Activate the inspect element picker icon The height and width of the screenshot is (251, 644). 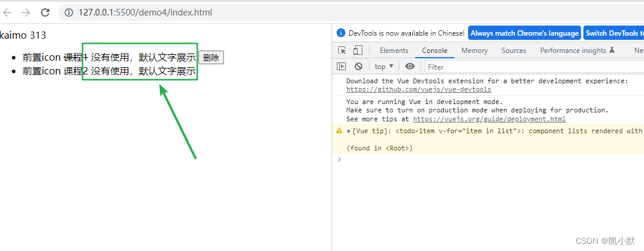tap(342, 50)
